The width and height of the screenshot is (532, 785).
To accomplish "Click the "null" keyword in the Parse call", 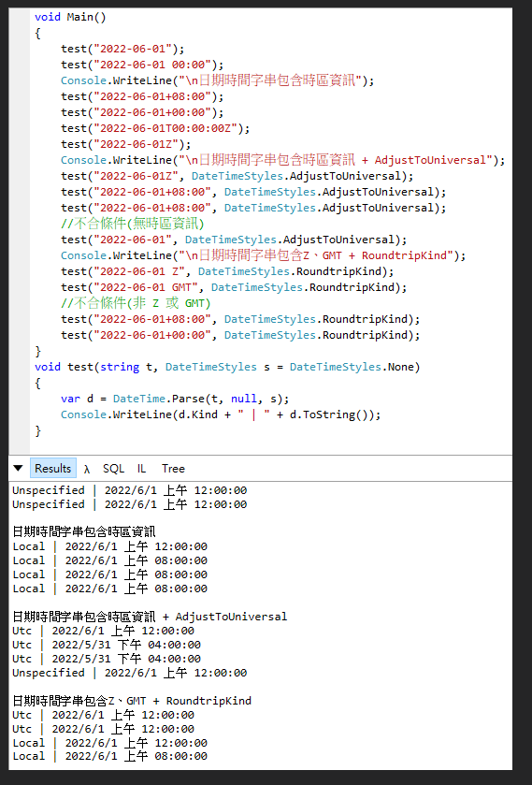I will tap(244, 399).
